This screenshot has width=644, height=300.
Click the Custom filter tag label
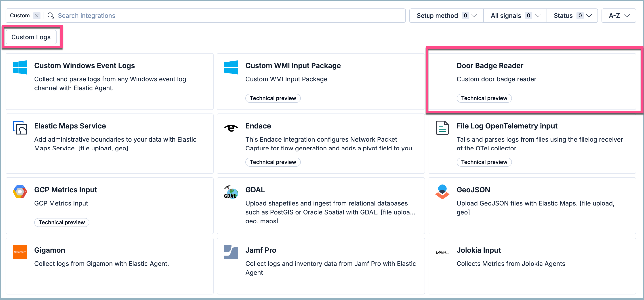[20, 16]
